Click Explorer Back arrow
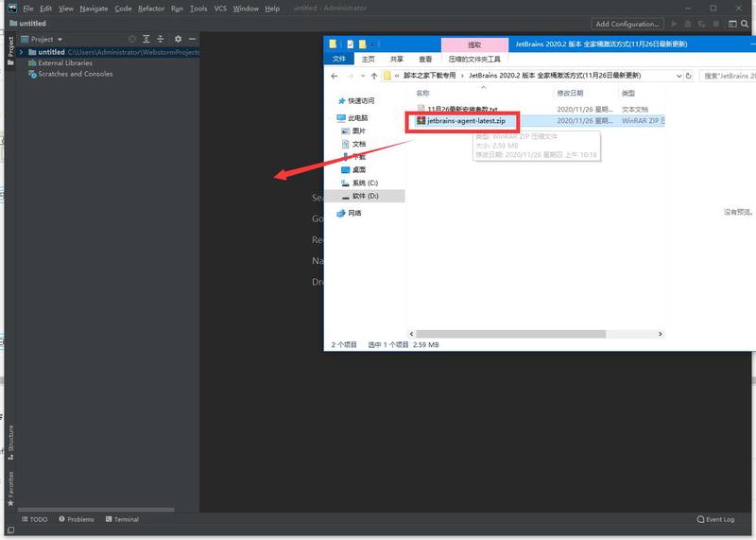Image resolution: width=756 pixels, height=540 pixels. (335, 77)
